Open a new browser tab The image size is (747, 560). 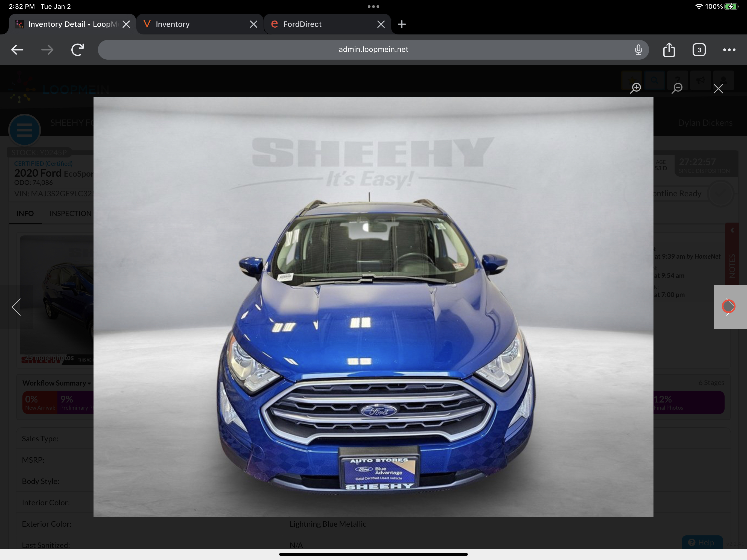pyautogui.click(x=402, y=24)
